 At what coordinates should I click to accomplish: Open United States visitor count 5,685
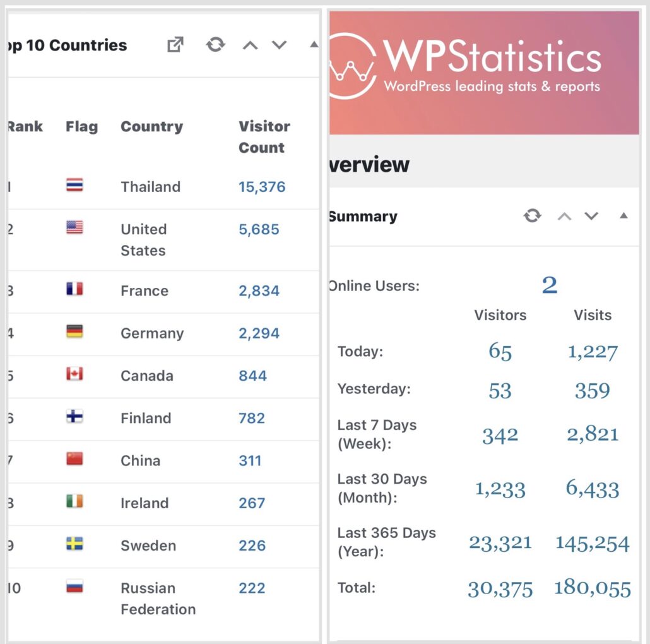click(259, 229)
